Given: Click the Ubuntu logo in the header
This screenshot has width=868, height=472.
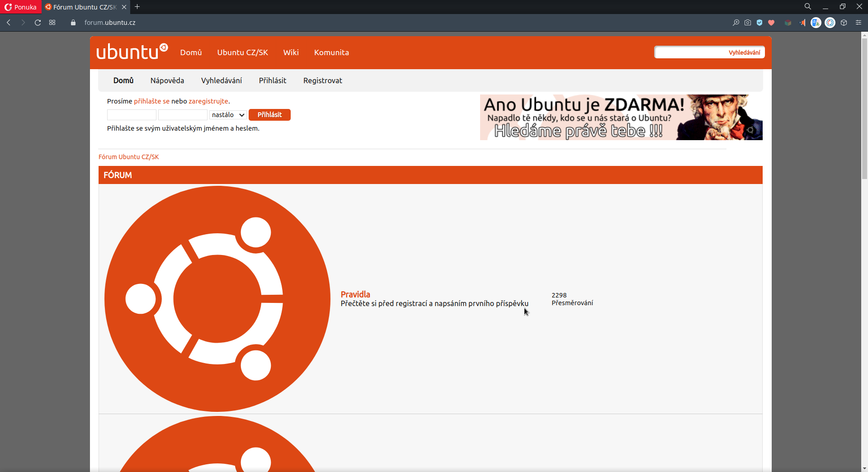Looking at the screenshot, I should click(x=132, y=52).
